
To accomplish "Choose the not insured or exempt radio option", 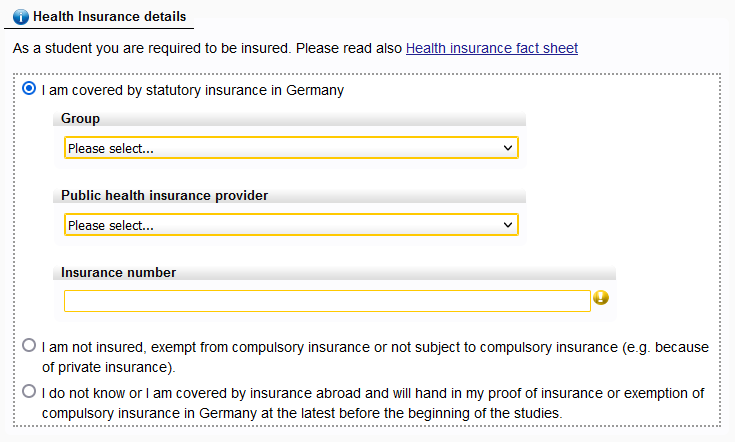I will [x=29, y=345].
